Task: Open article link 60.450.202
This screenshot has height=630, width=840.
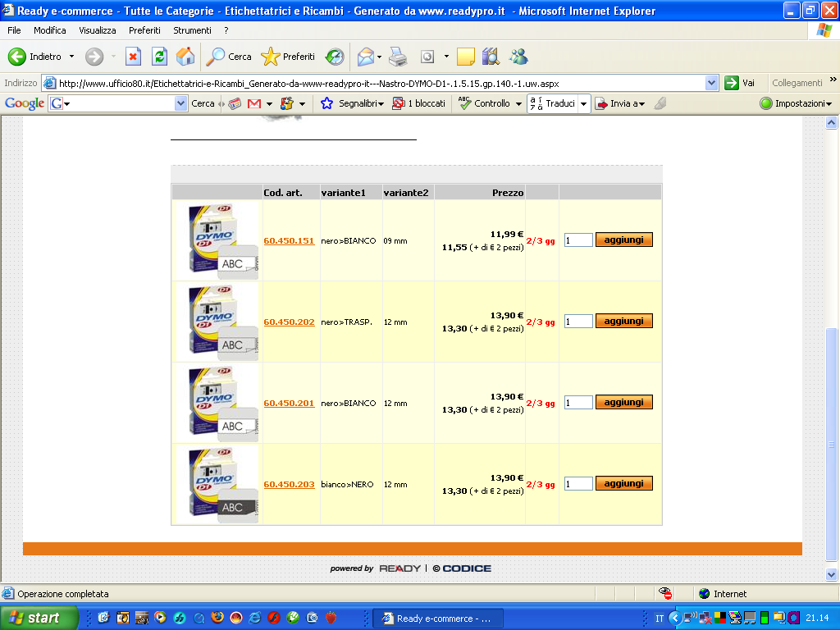Action: tap(289, 322)
